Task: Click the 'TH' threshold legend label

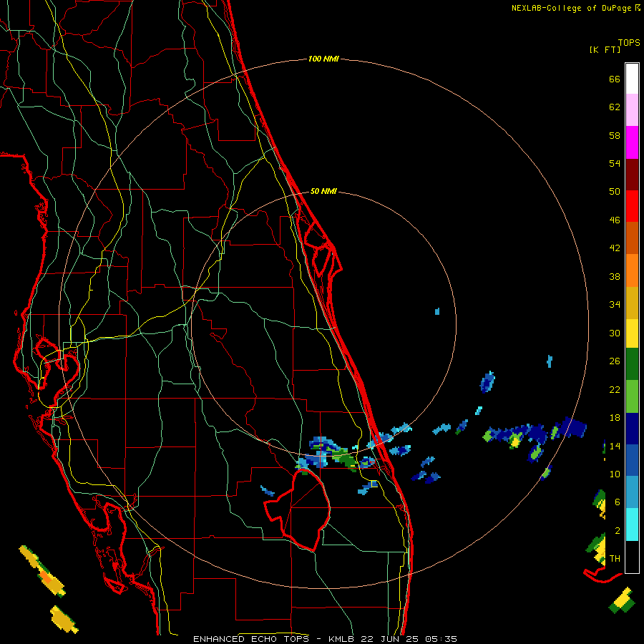Action: click(615, 559)
